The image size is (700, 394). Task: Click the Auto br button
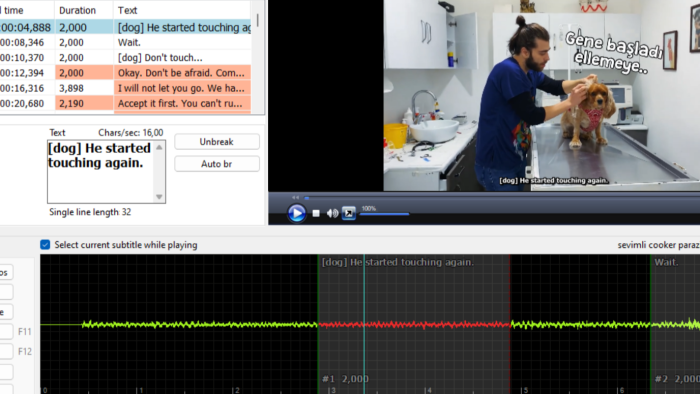pos(217,164)
